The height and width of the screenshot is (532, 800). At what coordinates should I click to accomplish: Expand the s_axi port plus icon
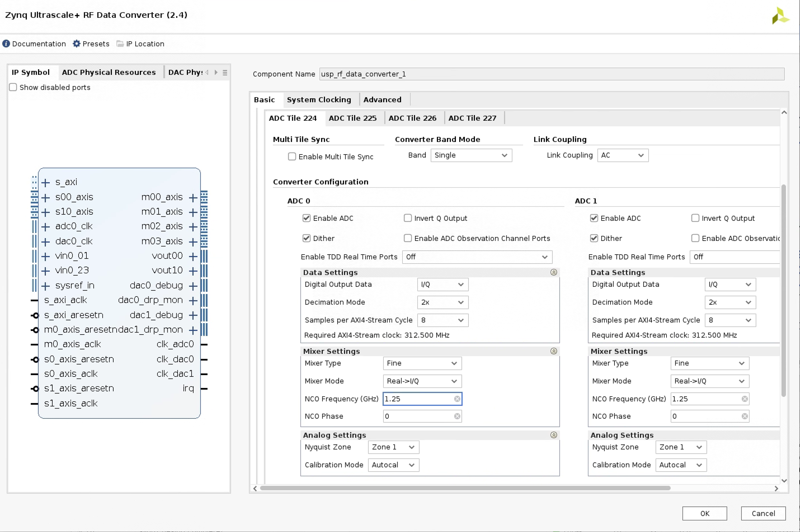pyautogui.click(x=46, y=183)
